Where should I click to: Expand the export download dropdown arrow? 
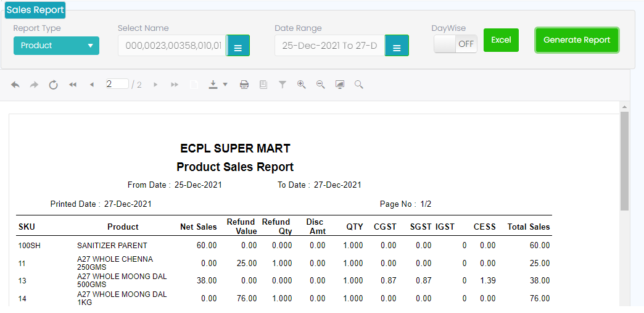tap(225, 85)
